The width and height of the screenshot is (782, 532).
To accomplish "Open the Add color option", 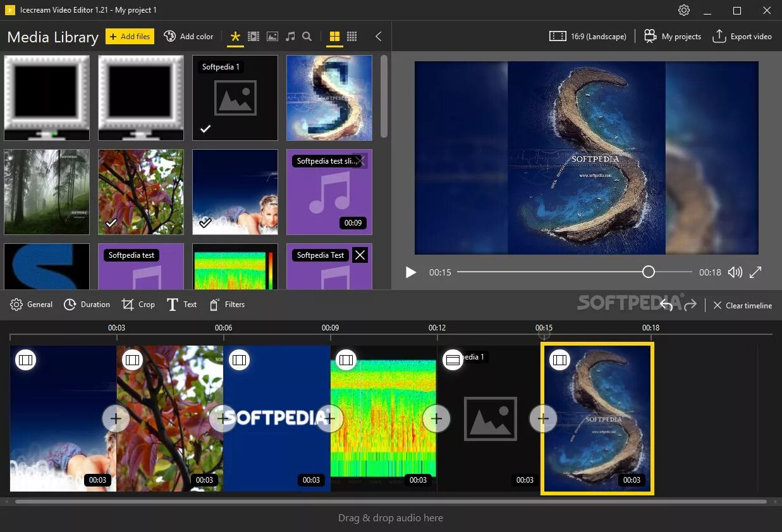I will [188, 37].
